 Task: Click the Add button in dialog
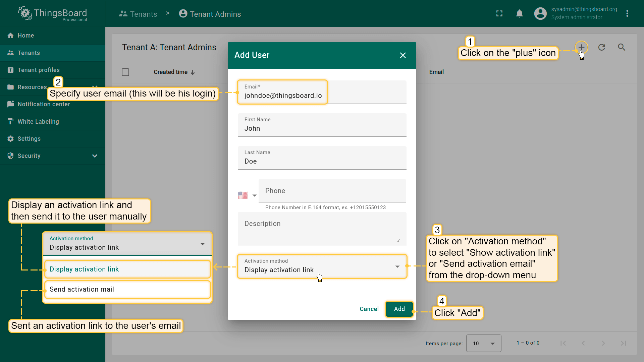pos(399,309)
